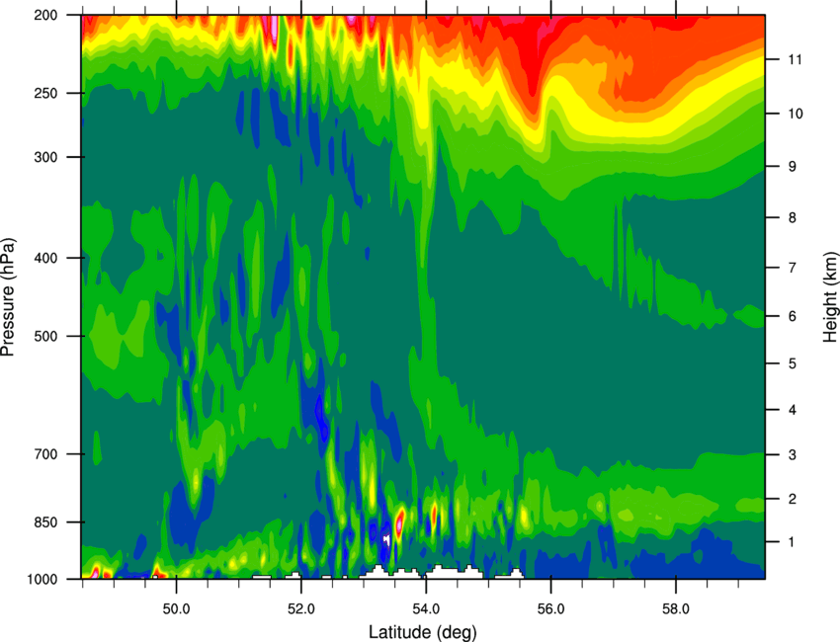Click the Latitude (deg) axis title
Viewport: 840px width, 642px height.
tap(422, 632)
